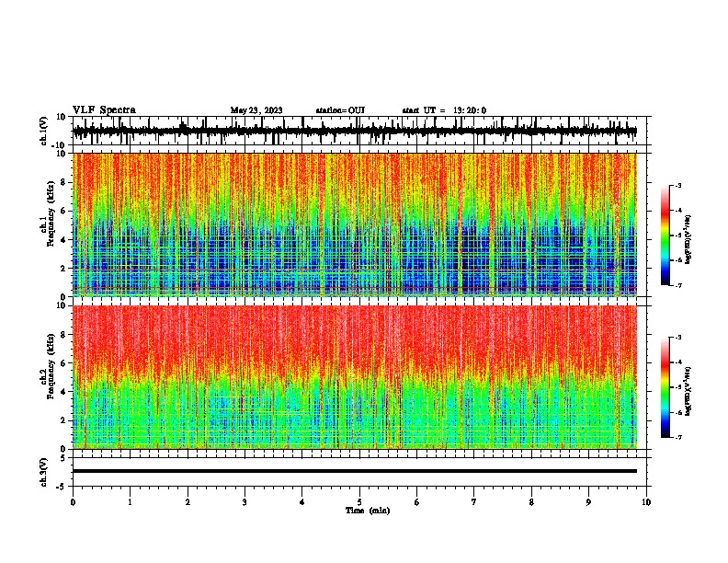Click the "-5" tick label of the ch.3(V) axis

click(x=62, y=487)
